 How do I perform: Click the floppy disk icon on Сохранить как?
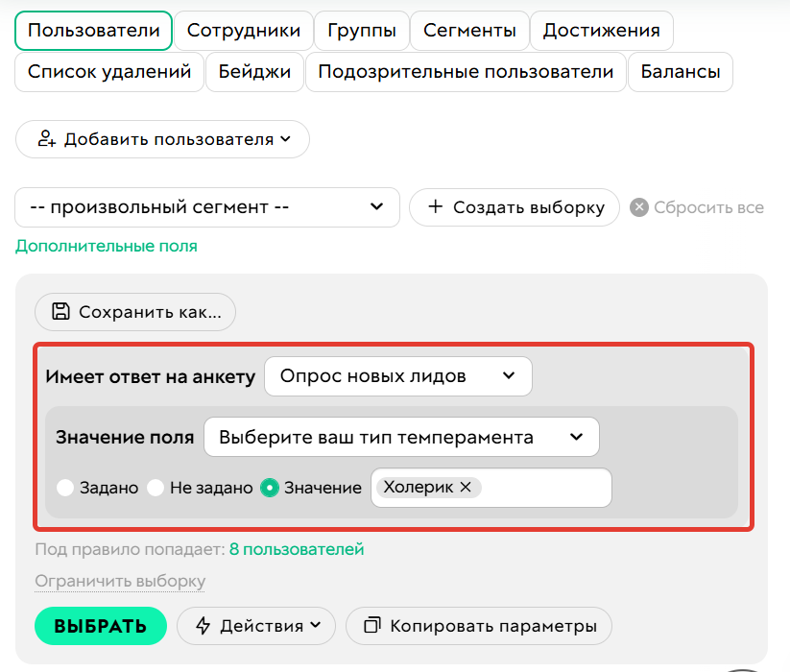[60, 311]
